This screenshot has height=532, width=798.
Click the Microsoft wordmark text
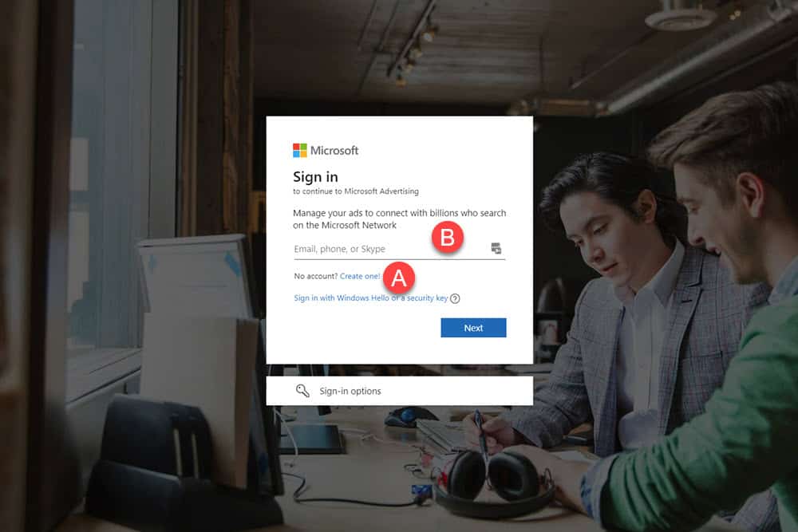[334, 151]
